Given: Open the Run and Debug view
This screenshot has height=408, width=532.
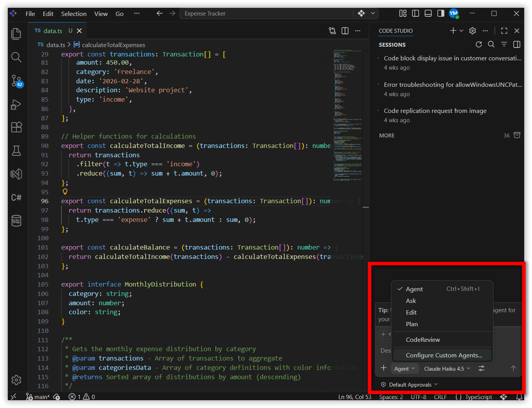Looking at the screenshot, I should click(16, 104).
